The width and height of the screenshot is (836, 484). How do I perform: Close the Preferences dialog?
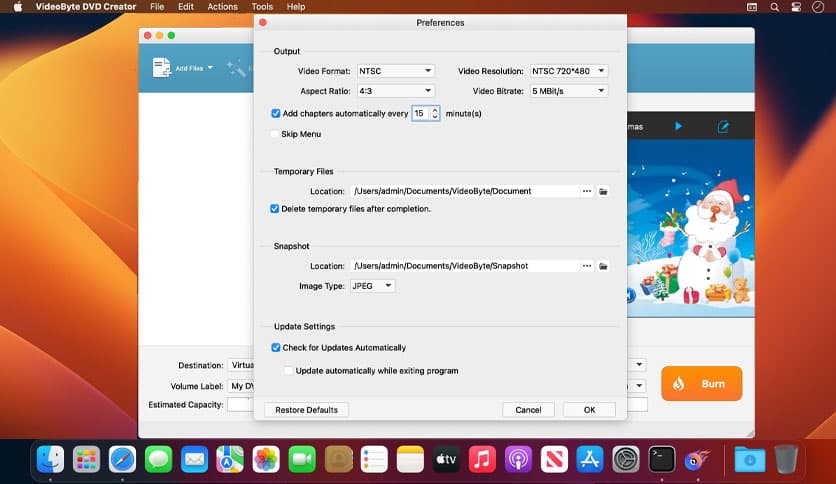(x=263, y=22)
